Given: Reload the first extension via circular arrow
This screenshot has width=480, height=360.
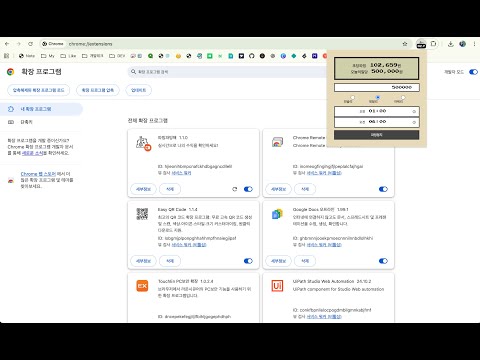Looking at the screenshot, I should [235, 189].
